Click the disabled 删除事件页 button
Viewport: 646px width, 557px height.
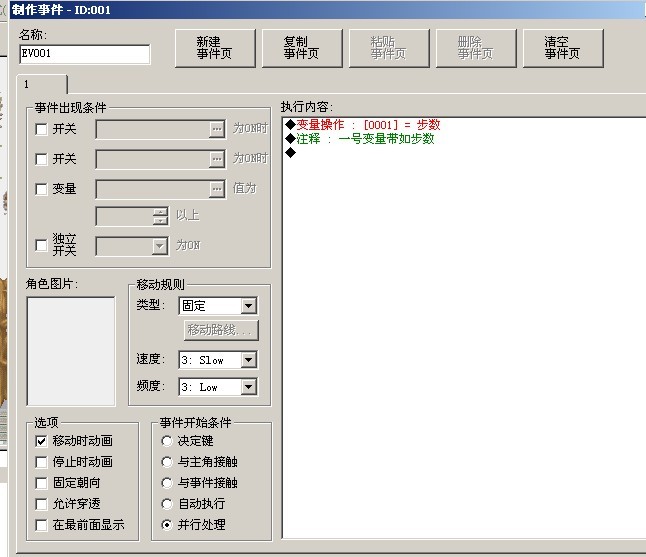click(476, 48)
